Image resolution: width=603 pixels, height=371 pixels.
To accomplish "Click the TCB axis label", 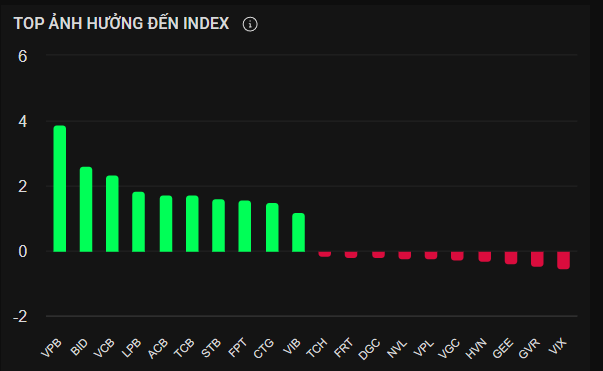I will tap(184, 348).
